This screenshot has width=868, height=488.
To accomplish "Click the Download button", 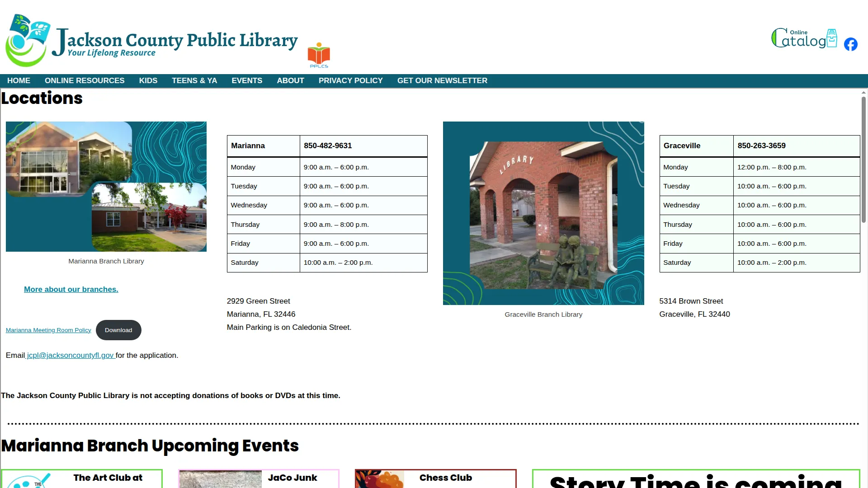I will pos(118,330).
